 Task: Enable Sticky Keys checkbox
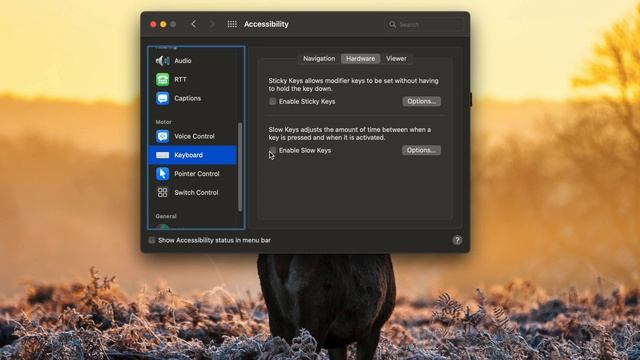(273, 101)
